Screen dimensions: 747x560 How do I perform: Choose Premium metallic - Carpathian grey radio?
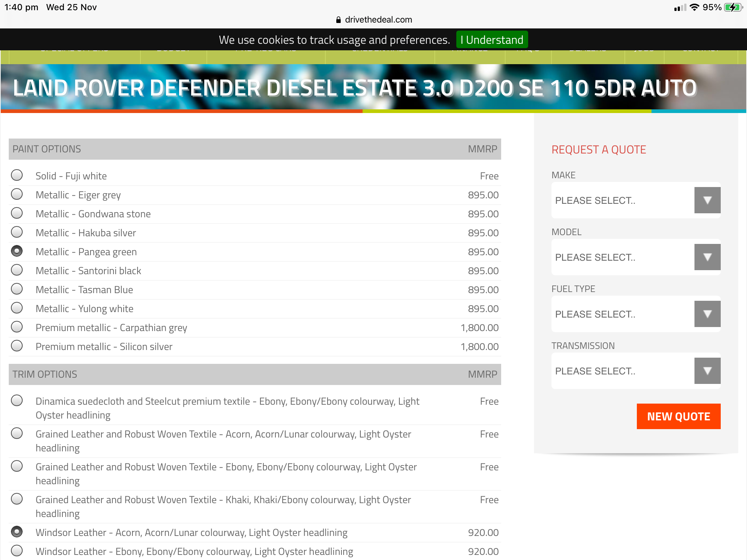coord(17,327)
